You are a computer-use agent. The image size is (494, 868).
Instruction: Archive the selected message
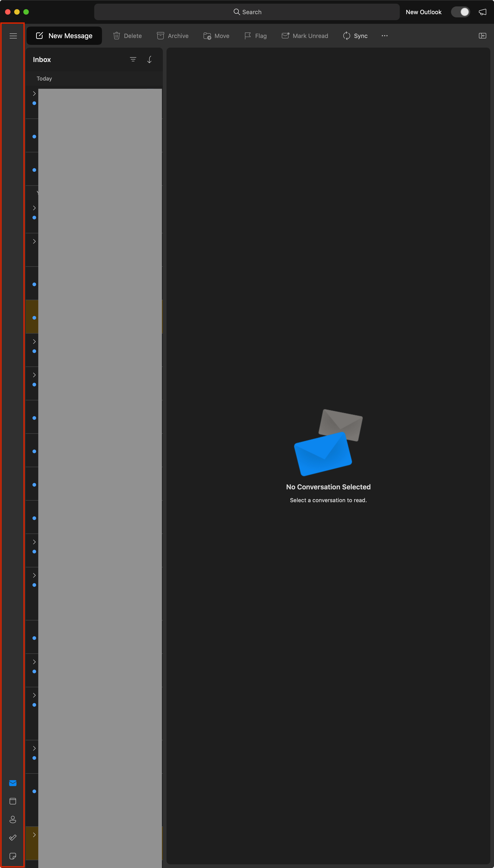click(x=172, y=36)
